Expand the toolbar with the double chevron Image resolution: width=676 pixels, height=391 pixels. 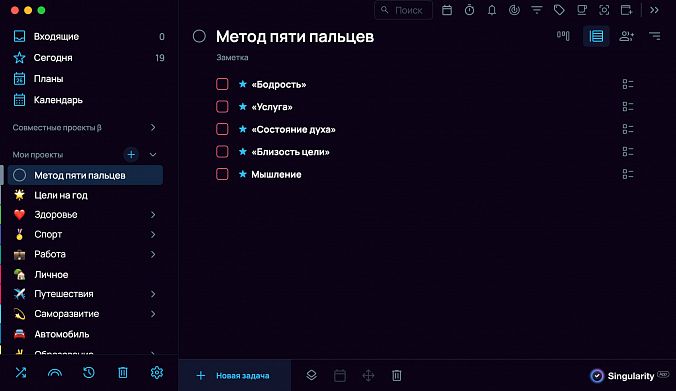(654, 10)
